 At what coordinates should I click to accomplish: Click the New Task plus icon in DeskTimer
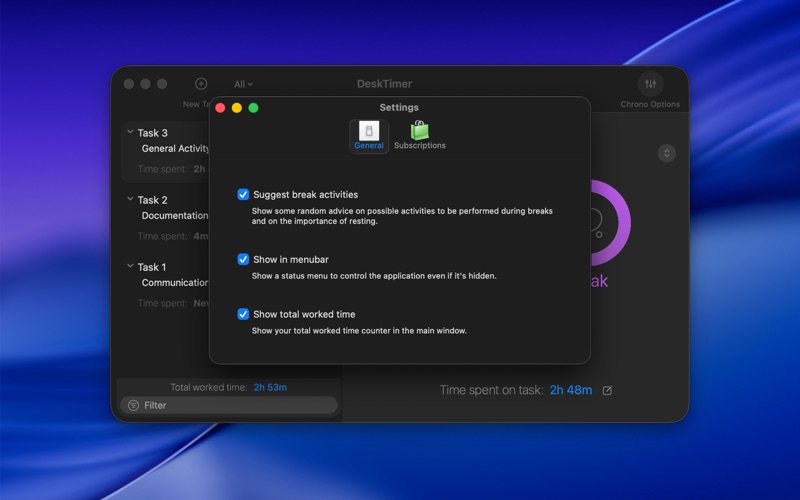201,84
